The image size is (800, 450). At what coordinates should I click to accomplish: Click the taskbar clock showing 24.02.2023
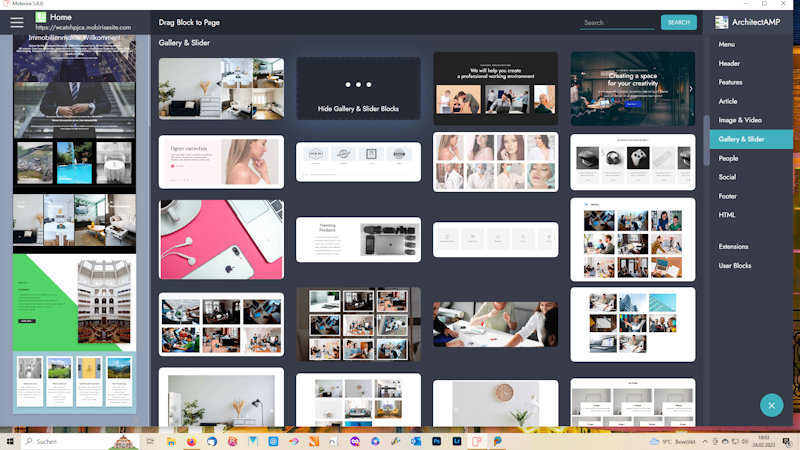[763, 441]
